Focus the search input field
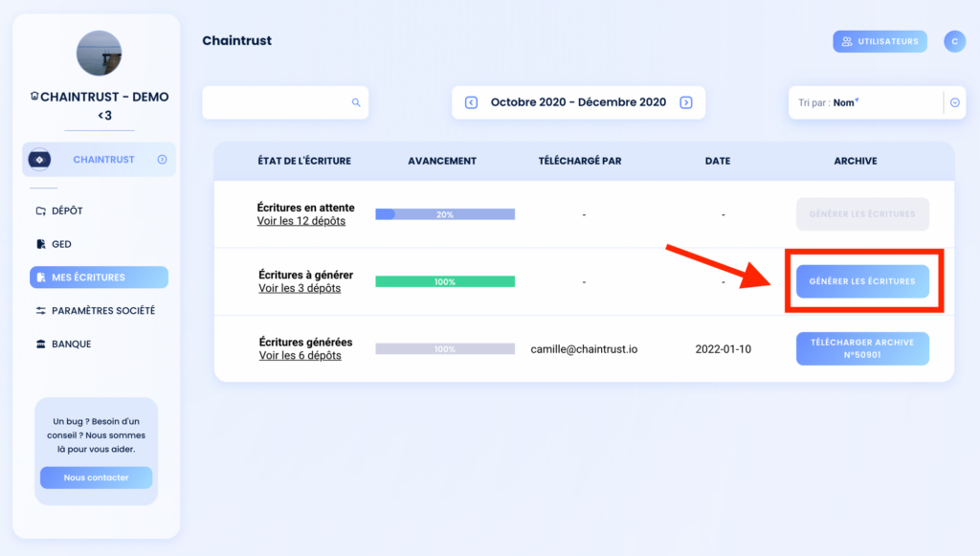Viewport: 980px width, 556px height. (x=285, y=102)
